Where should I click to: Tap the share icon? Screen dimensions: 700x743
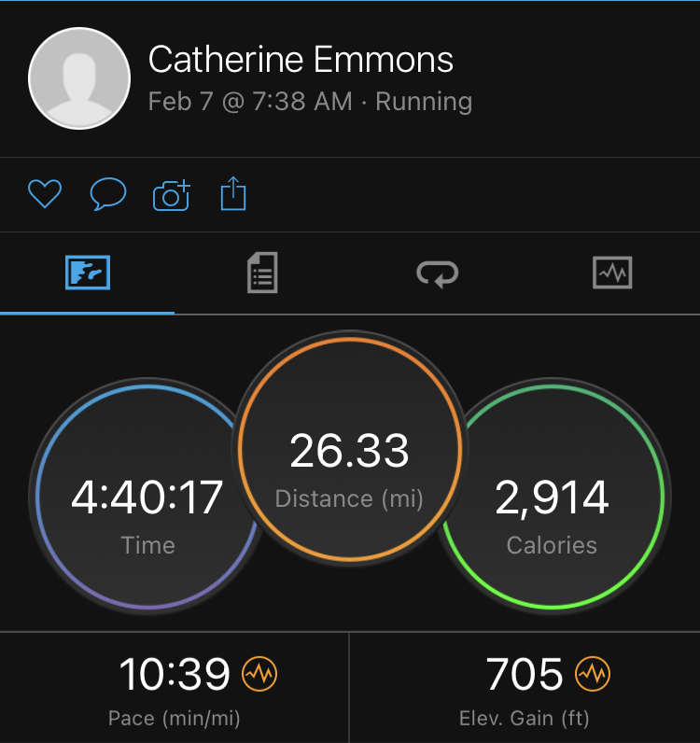[233, 194]
